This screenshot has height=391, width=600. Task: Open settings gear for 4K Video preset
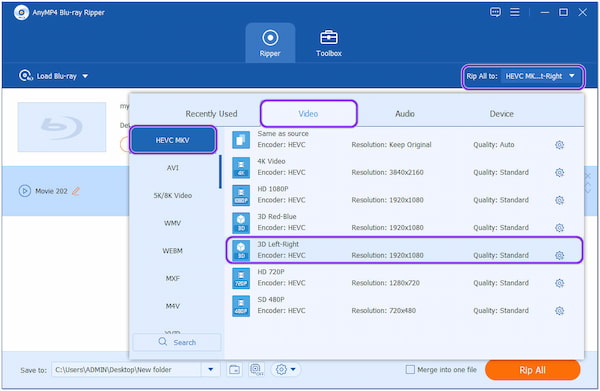[559, 173]
